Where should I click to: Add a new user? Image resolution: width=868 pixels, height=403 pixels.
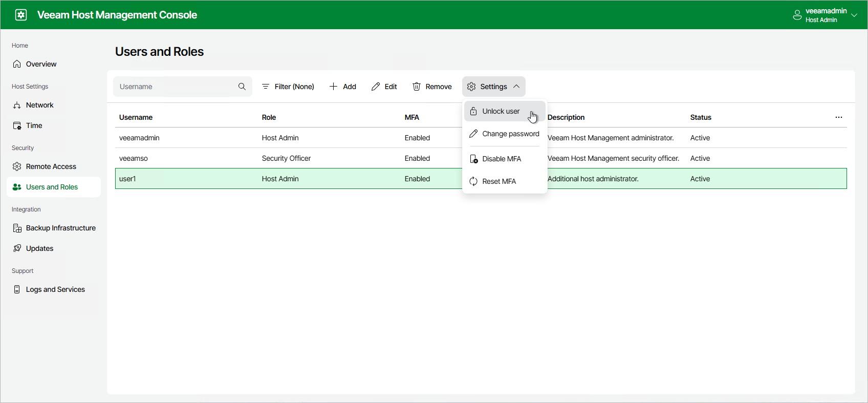coord(343,87)
